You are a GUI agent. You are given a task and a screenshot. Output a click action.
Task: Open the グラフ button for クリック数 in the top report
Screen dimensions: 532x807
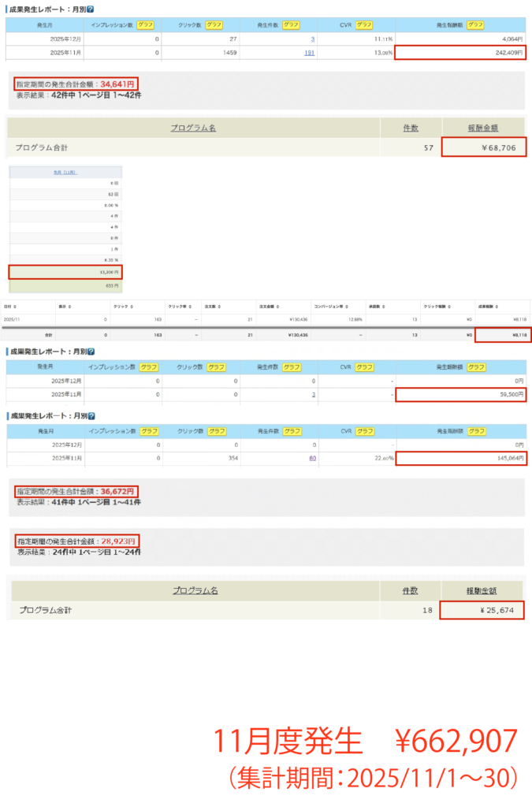pos(215,25)
